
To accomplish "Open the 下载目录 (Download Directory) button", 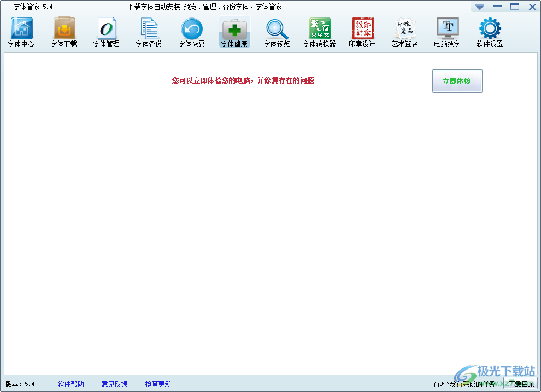I will point(520,384).
